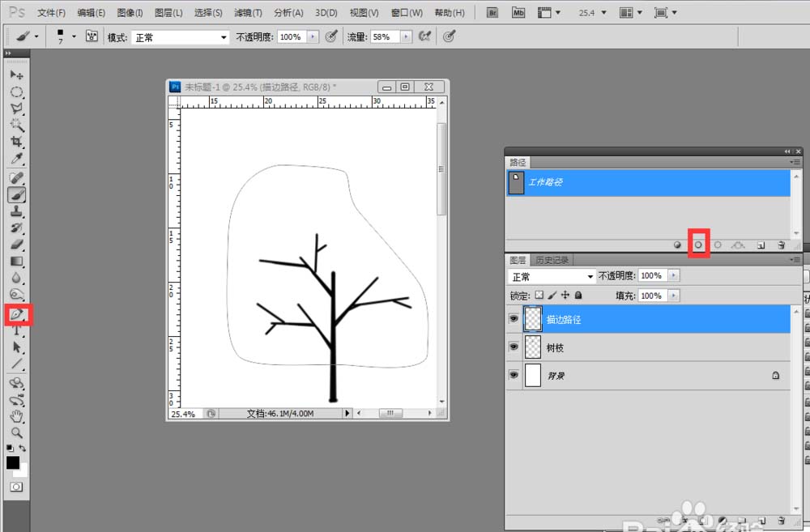The height and width of the screenshot is (532, 810).
Task: Launch Bridge with the Br button
Action: pyautogui.click(x=493, y=13)
